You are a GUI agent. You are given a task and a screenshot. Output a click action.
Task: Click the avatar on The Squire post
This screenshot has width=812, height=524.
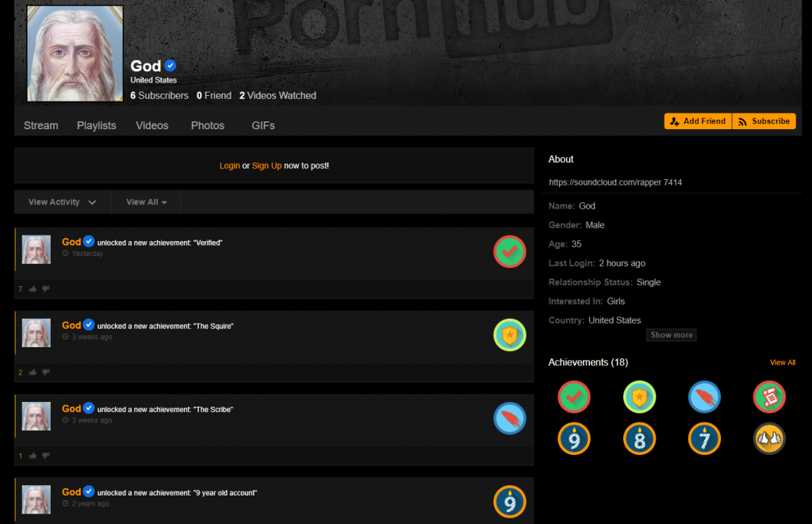36,333
